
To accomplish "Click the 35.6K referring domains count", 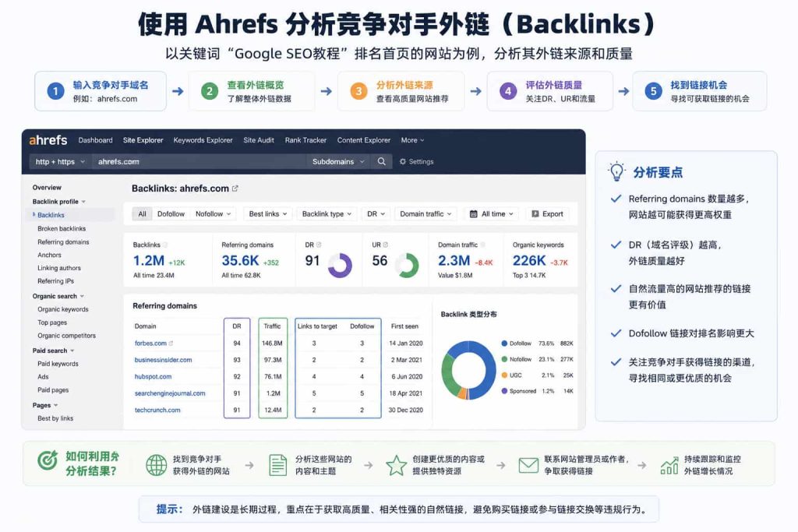I will pyautogui.click(x=240, y=260).
